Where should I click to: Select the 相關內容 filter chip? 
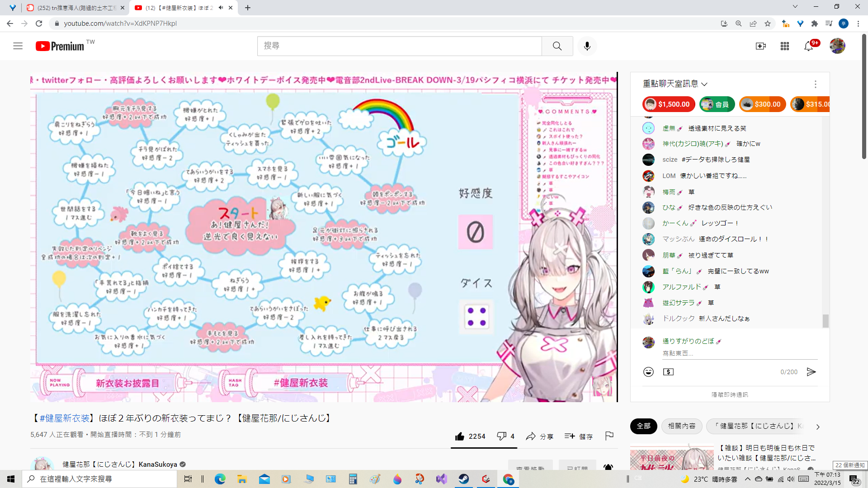[x=681, y=426]
